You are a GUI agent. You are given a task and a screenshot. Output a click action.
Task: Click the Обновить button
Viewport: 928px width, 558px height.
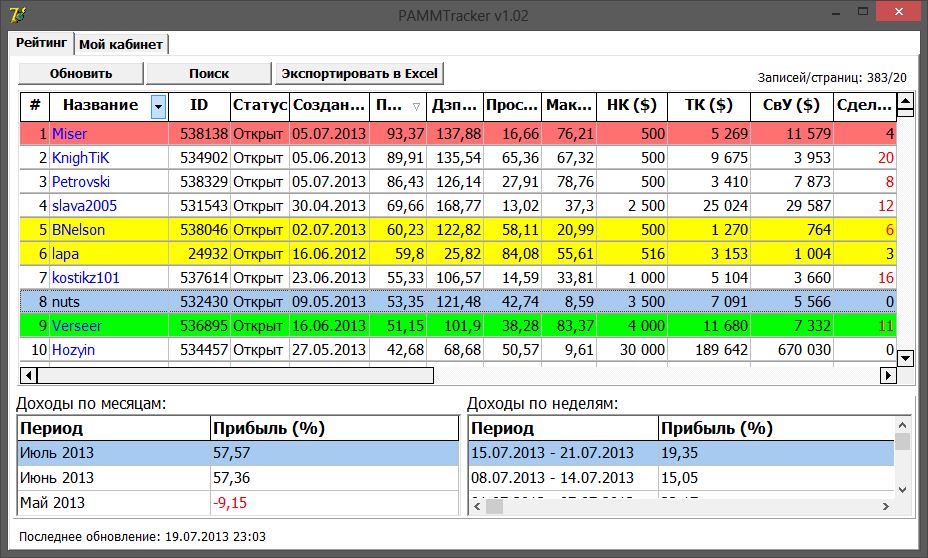click(81, 73)
